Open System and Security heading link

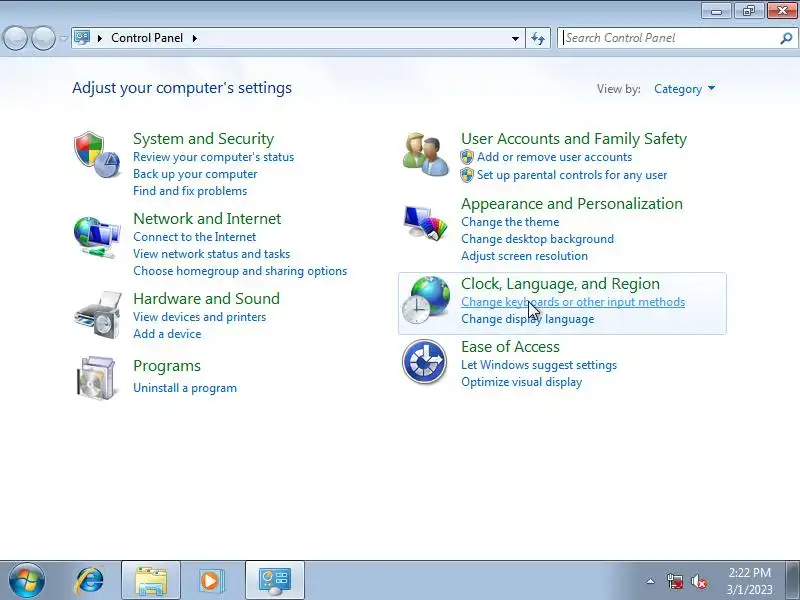pos(204,139)
